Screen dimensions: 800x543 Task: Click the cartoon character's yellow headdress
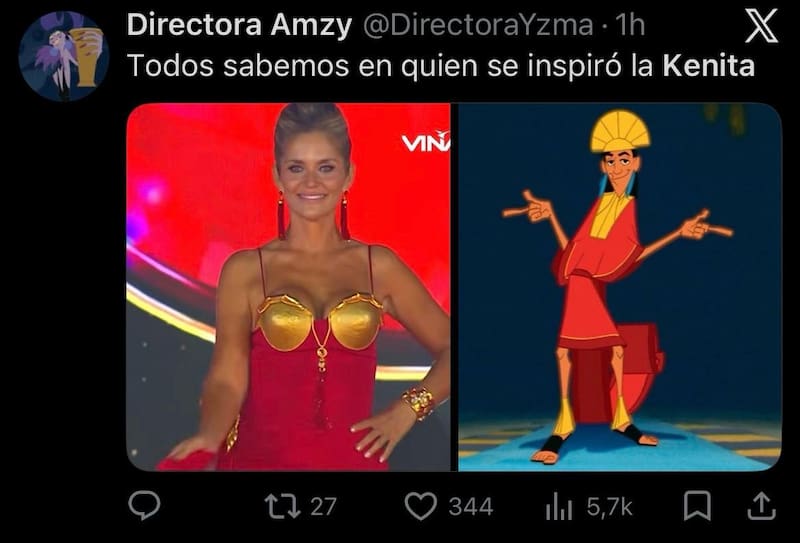tap(620, 131)
